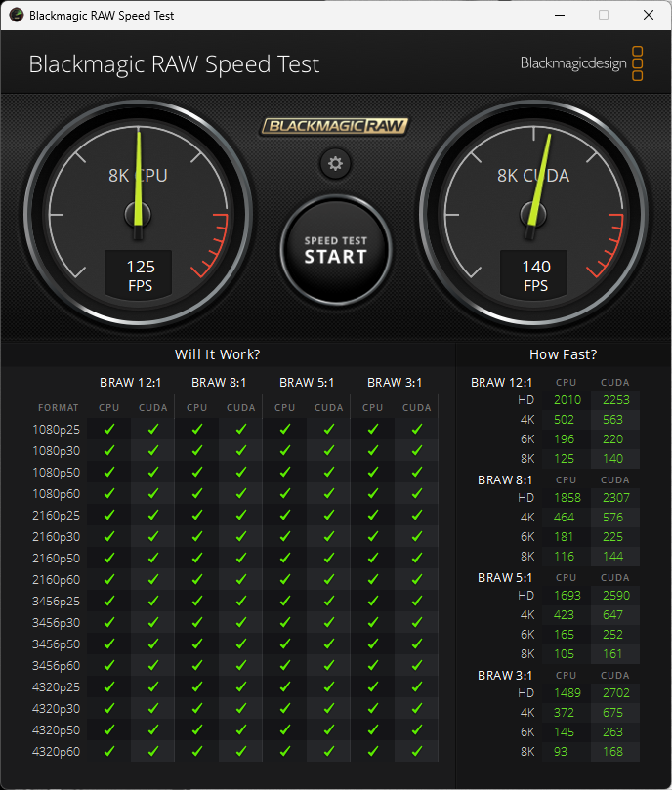The image size is (672, 790).
Task: Click 4320p50 BRAW 3:1 CPU checkmark
Action: pos(373,729)
